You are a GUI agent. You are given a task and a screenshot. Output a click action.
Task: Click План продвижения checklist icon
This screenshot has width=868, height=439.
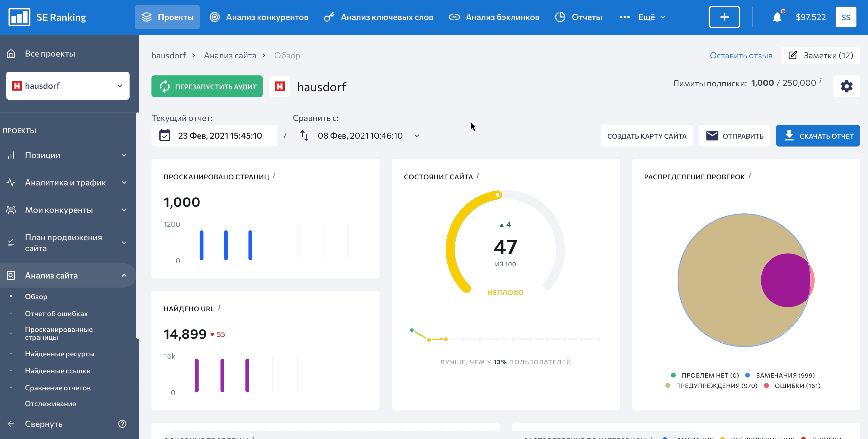11,243
